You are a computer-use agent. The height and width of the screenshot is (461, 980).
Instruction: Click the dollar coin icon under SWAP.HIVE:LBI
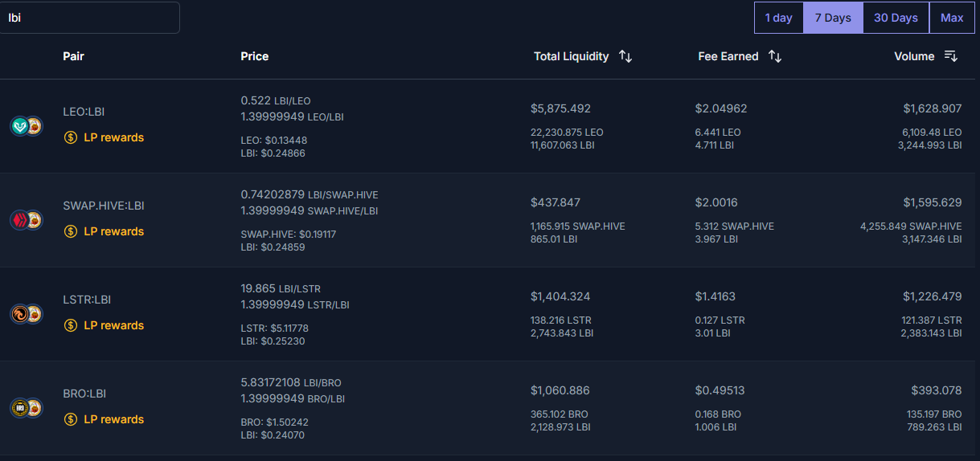click(x=71, y=231)
